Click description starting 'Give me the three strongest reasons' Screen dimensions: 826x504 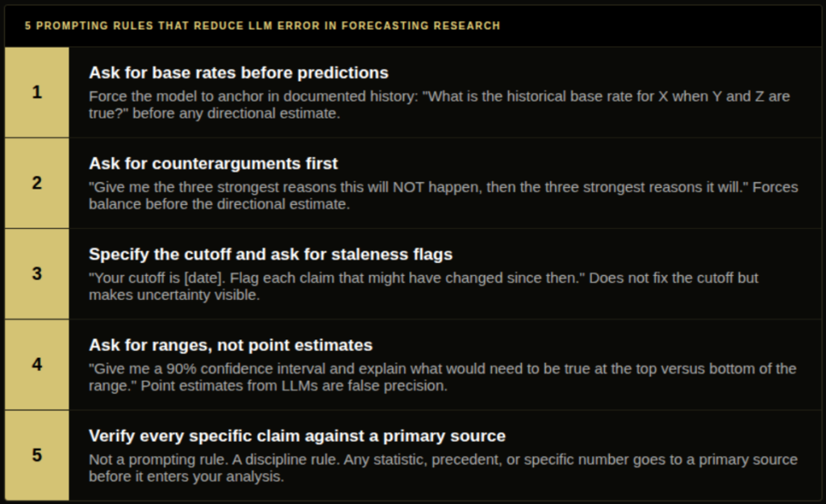point(444,195)
